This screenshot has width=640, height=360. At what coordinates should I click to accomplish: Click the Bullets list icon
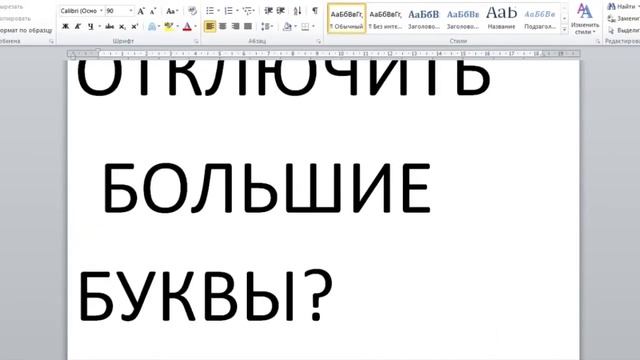click(x=210, y=11)
